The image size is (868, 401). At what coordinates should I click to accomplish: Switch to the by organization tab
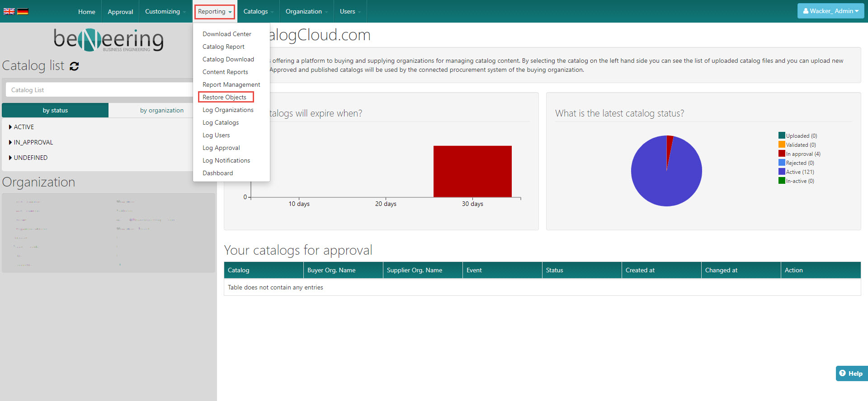161,110
